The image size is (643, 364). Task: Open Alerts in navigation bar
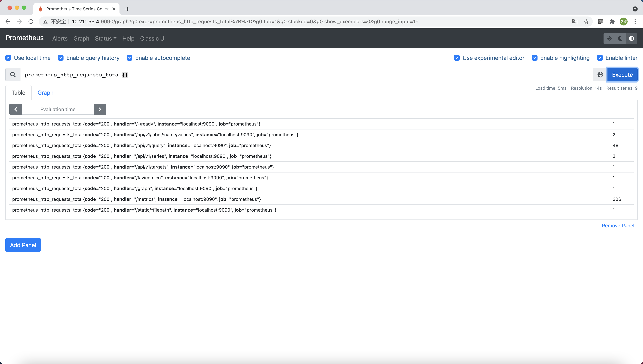pyautogui.click(x=60, y=39)
